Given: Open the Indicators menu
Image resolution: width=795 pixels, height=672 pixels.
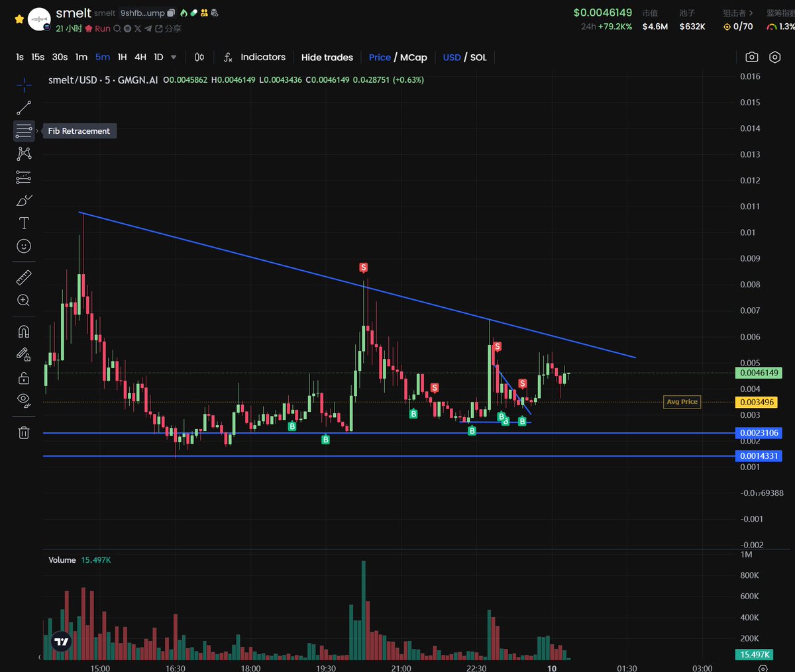Looking at the screenshot, I should pos(255,58).
